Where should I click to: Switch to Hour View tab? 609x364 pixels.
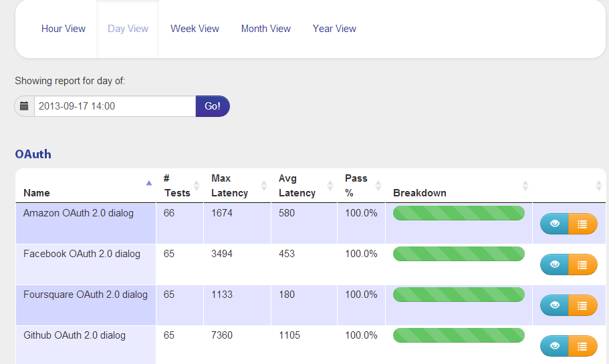point(64,29)
